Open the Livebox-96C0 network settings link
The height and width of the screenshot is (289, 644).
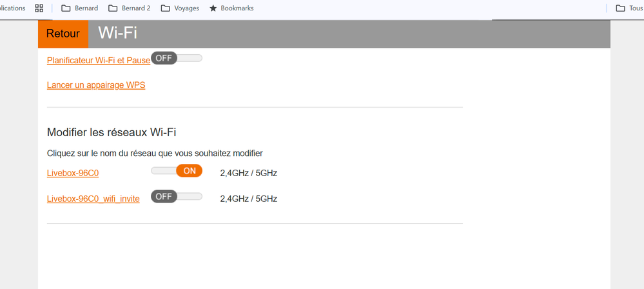coord(73,173)
